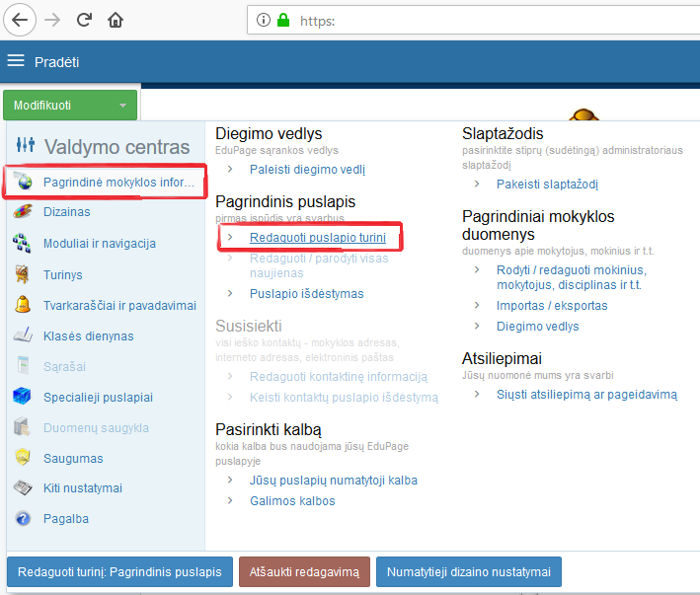The image size is (700, 595).
Task: Click chevron beside Siųsti atsiliepimą
Action: tap(477, 394)
